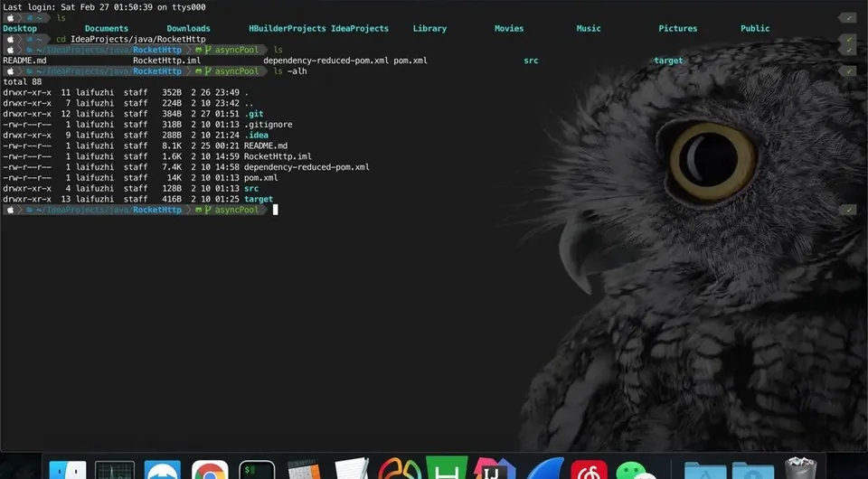The height and width of the screenshot is (479, 868).
Task: Click the '318B' size value
Action: pyautogui.click(x=172, y=125)
